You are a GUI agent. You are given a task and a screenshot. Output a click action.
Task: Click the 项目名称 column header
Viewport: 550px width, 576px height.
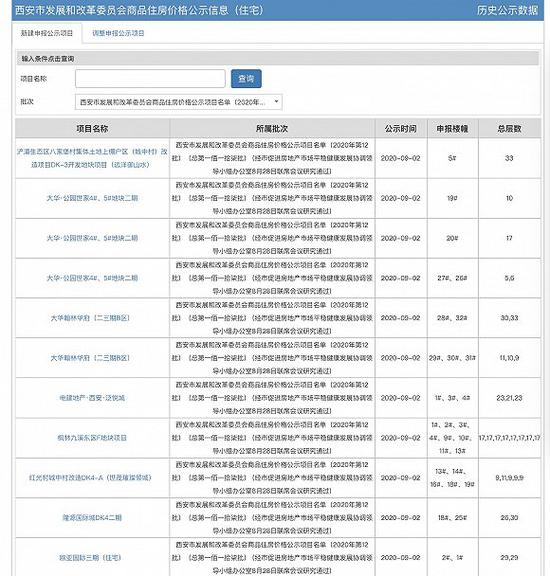pyautogui.click(x=92, y=129)
